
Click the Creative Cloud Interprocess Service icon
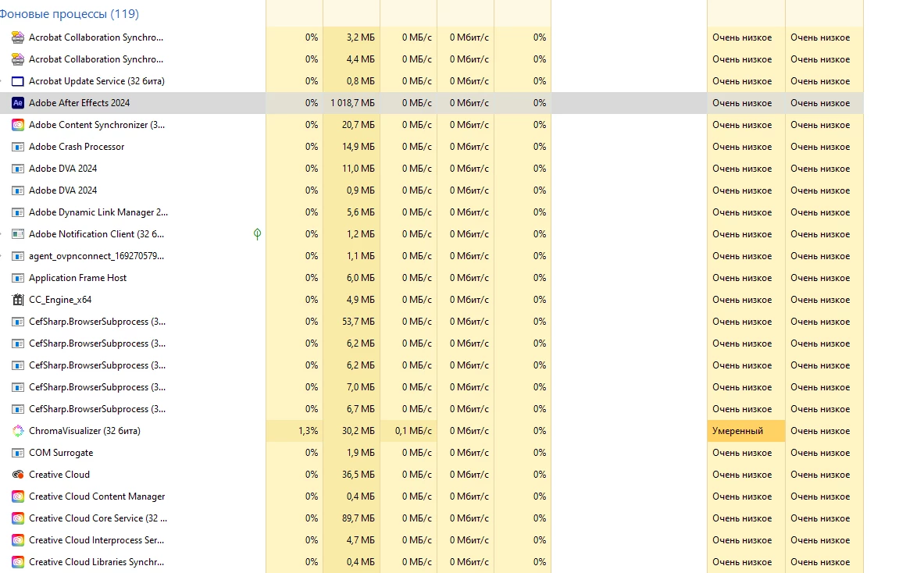[18, 540]
